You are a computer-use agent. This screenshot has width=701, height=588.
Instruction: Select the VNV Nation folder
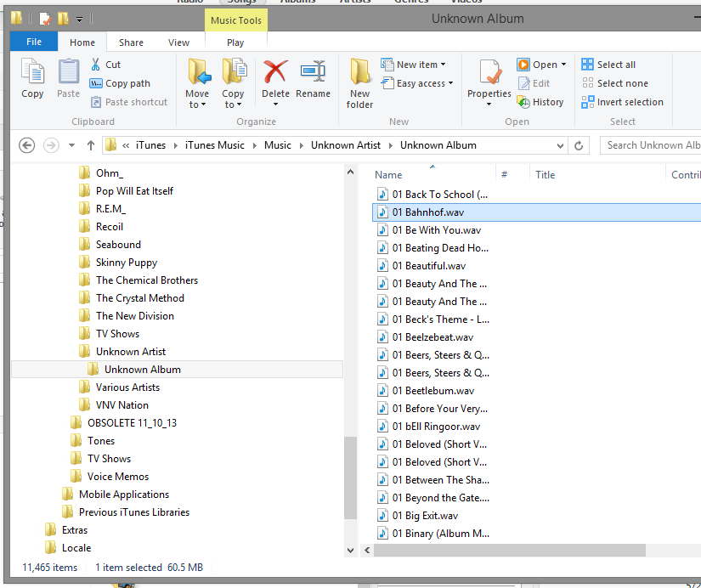(x=122, y=405)
